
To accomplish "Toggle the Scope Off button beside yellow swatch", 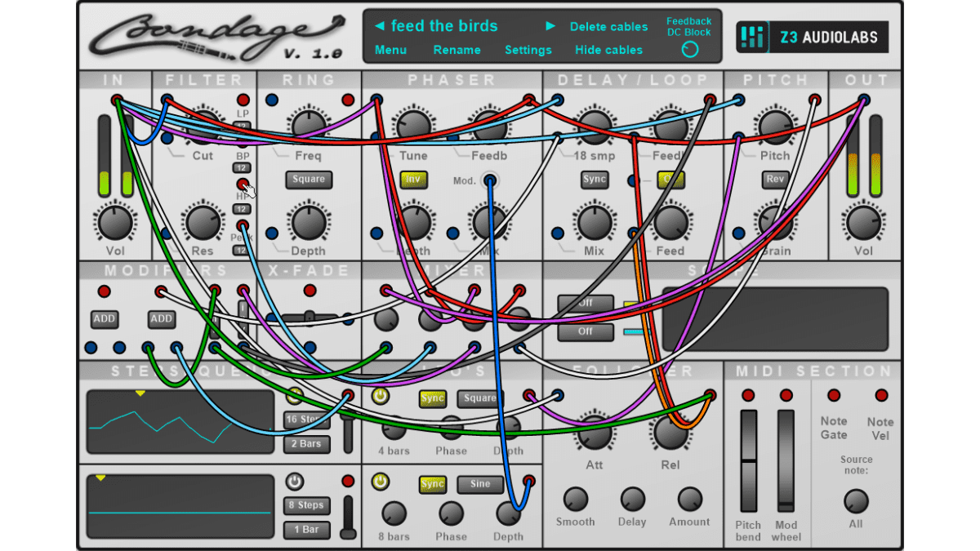I will click(x=586, y=304).
